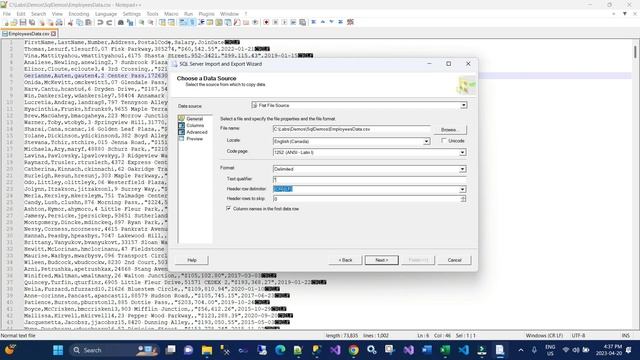Select the Preview page in wizard sidebar
This screenshot has height=360, width=640.
tap(195, 139)
